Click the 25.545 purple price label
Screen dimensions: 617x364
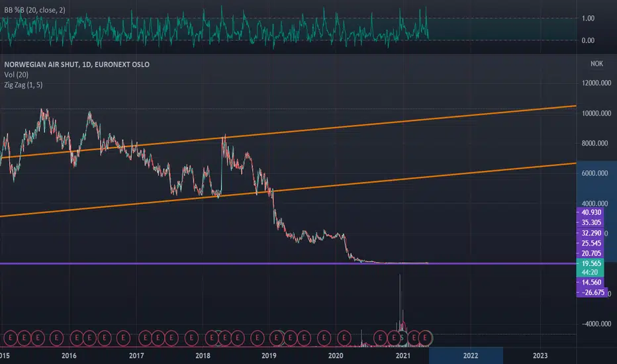coord(591,243)
